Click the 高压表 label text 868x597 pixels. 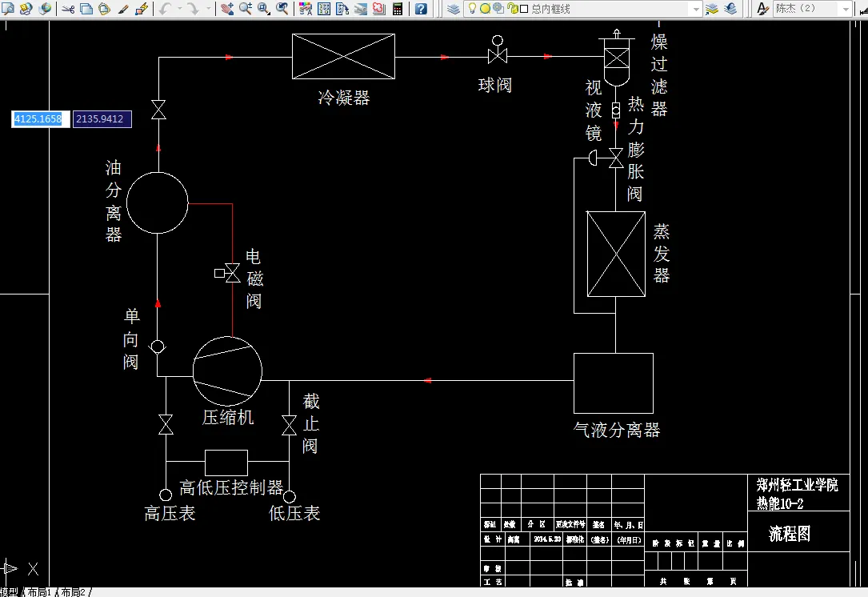pyautogui.click(x=170, y=514)
